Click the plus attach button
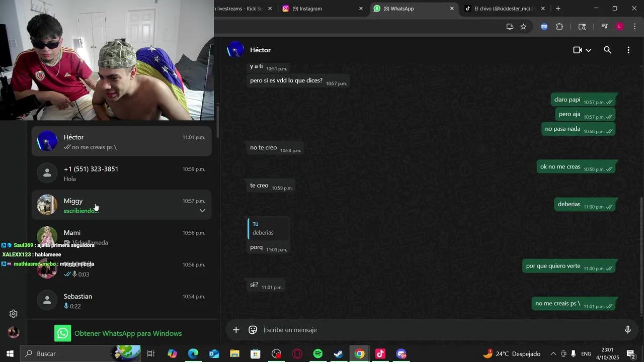Screen dimensions: 644x362 click(x=236, y=330)
